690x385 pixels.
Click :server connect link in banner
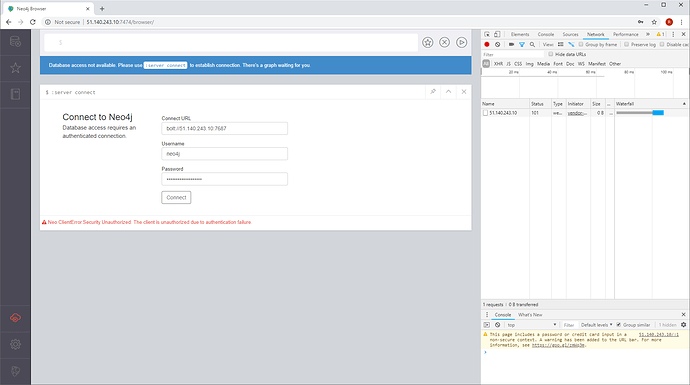point(165,65)
